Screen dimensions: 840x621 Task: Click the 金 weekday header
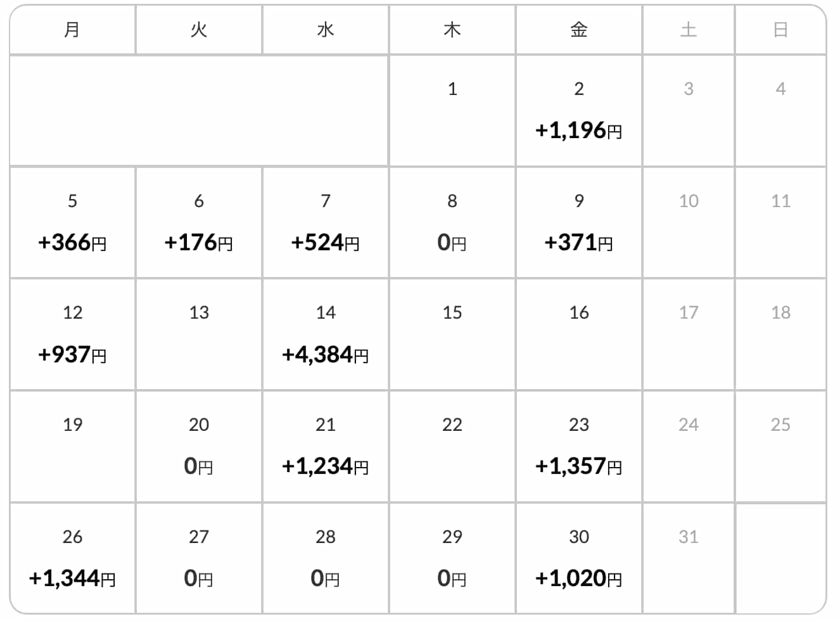coord(579,30)
